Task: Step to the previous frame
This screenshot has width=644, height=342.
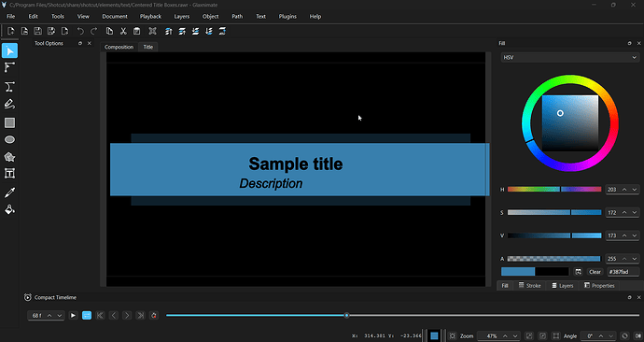Action: (114, 315)
